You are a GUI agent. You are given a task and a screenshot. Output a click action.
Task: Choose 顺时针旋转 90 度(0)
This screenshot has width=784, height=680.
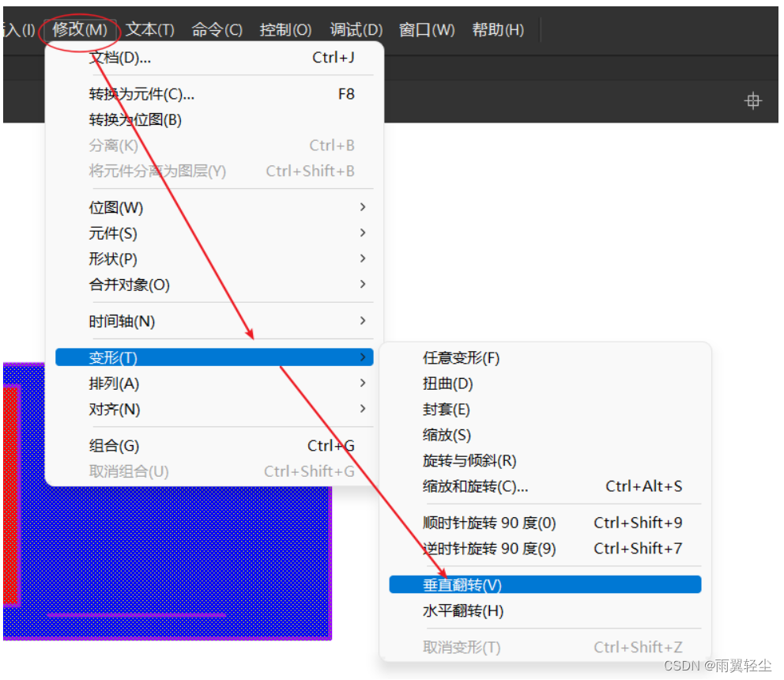tap(545, 523)
